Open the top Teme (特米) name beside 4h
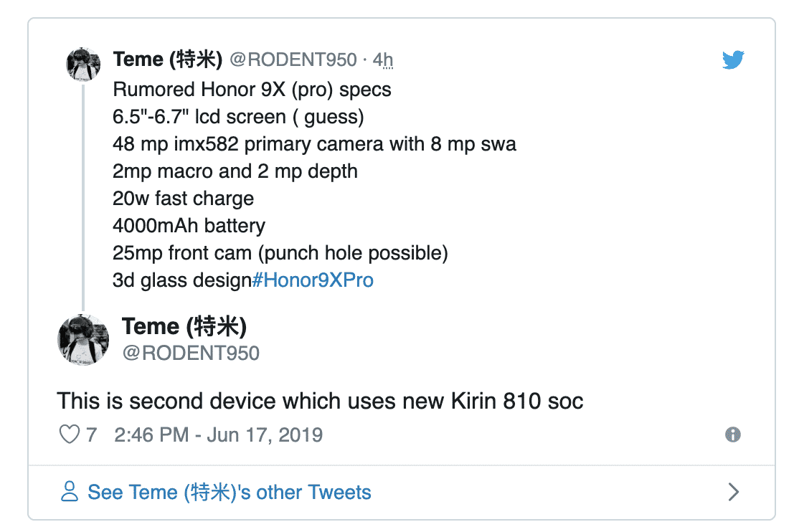This screenshot has width=799, height=532. pyautogui.click(x=167, y=60)
